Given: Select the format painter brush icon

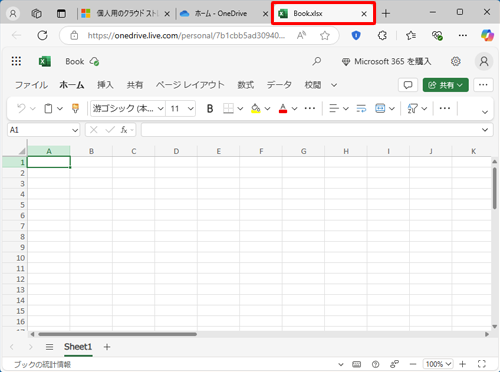Looking at the screenshot, I should 75,108.
